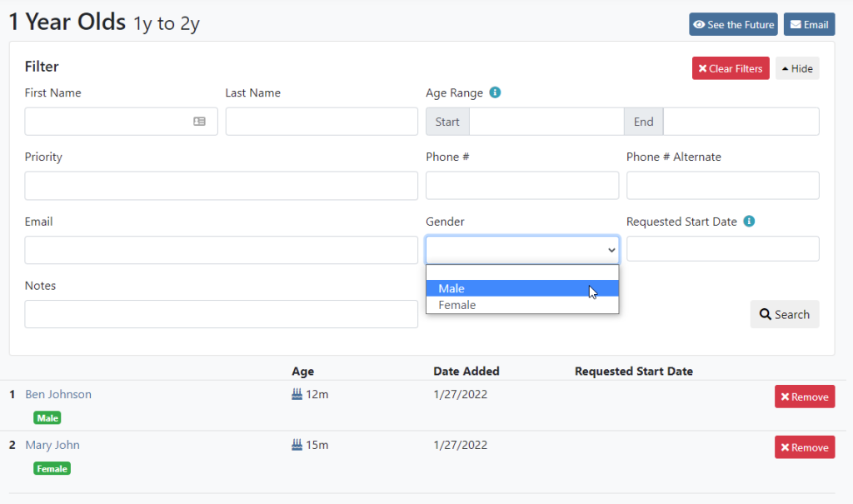Click the Date Added column header
853x504 pixels.
[466, 372]
